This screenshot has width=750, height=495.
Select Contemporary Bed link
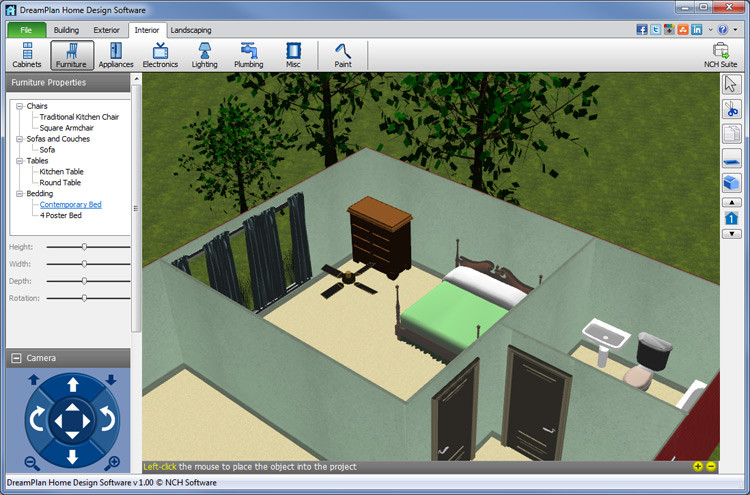(70, 205)
